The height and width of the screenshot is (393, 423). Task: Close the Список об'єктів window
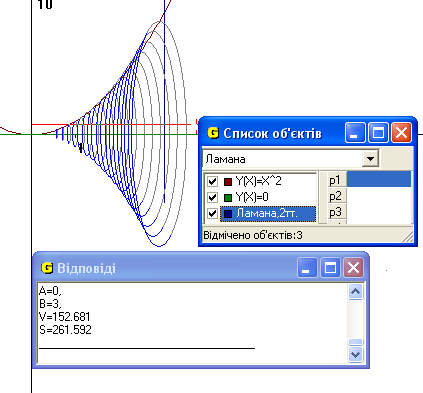pos(401,133)
